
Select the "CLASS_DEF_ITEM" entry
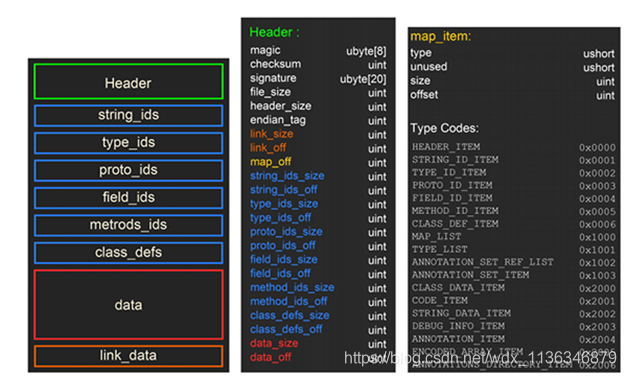[455, 223]
